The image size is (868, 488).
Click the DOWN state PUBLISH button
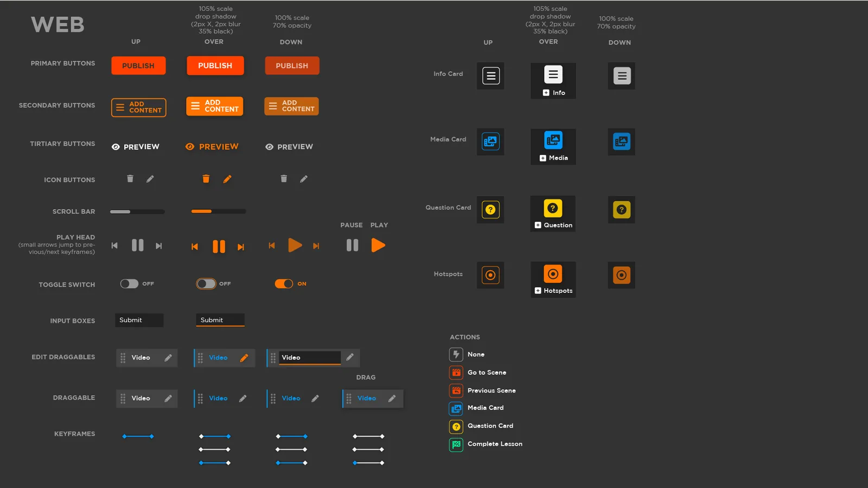(x=292, y=66)
